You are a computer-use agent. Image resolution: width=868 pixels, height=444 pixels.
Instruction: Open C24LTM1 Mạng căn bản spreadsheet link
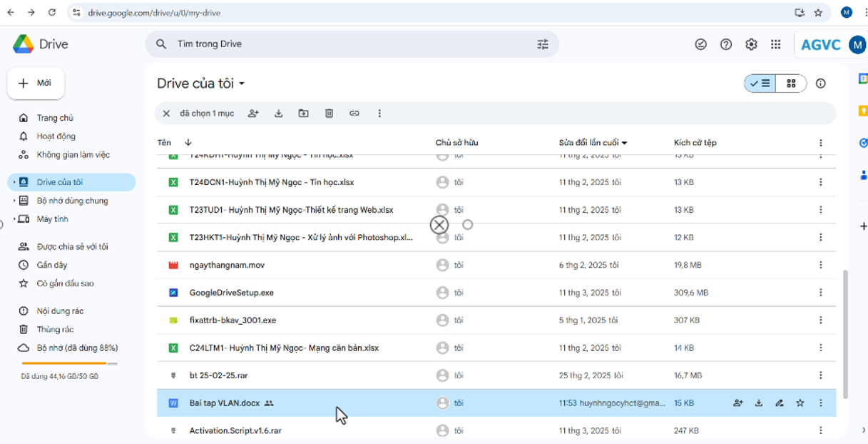pos(283,348)
